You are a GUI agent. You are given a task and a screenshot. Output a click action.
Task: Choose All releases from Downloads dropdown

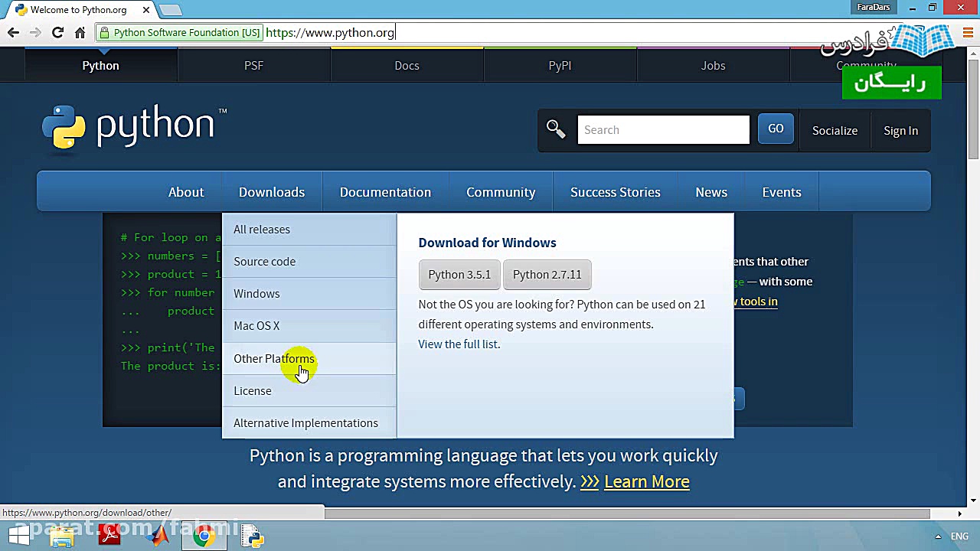[x=309, y=230]
